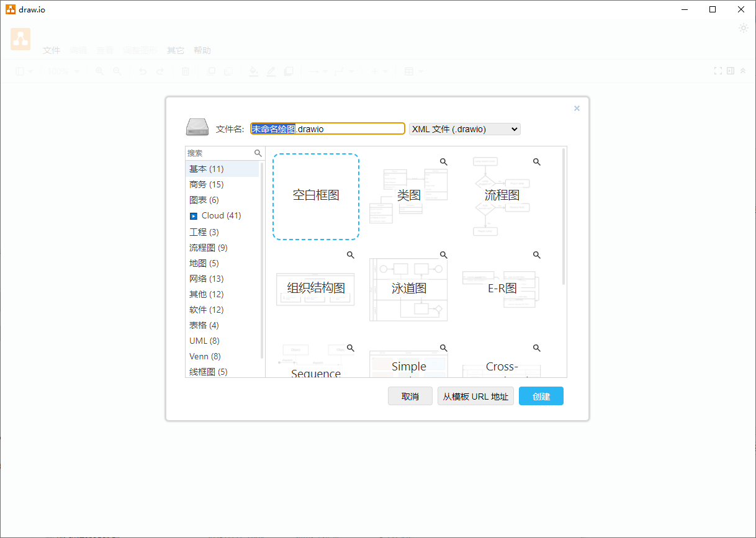Choose the 空白框图 template thumbnail
756x538 pixels.
tap(316, 197)
